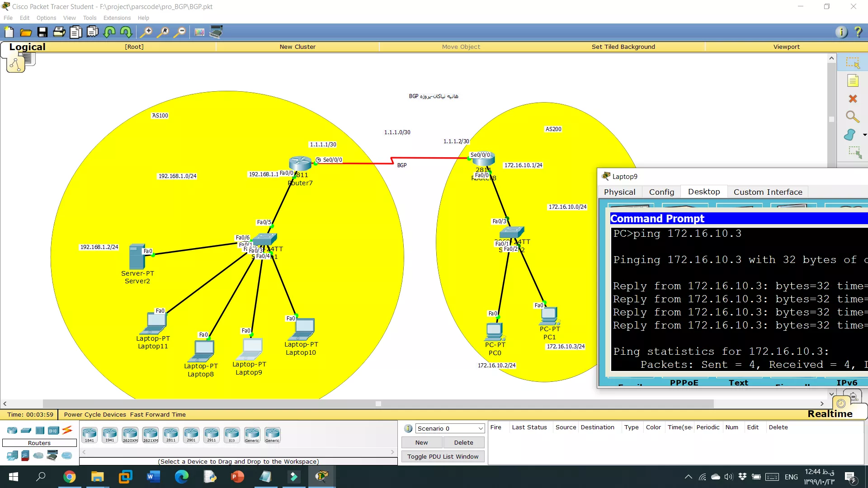Choose the Connections lightning category
868x488 pixels.
pos(67,430)
